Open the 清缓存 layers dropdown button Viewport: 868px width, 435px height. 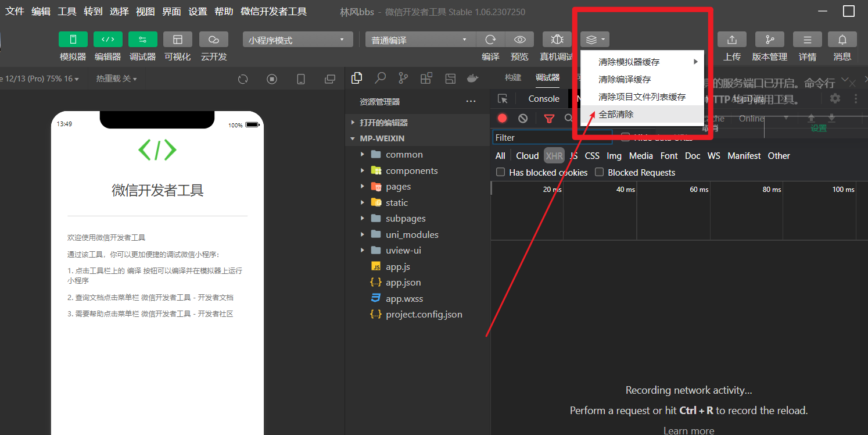click(x=595, y=39)
